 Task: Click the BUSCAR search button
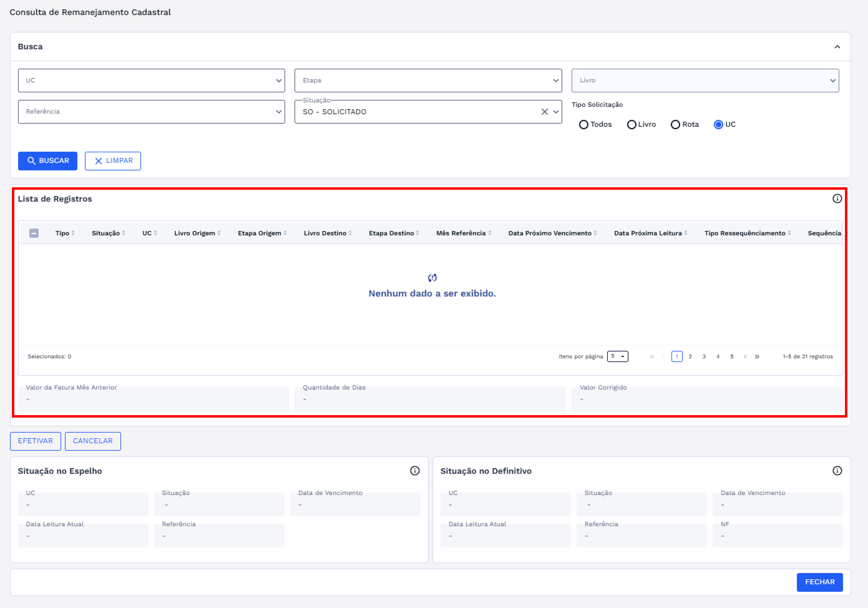click(x=48, y=161)
